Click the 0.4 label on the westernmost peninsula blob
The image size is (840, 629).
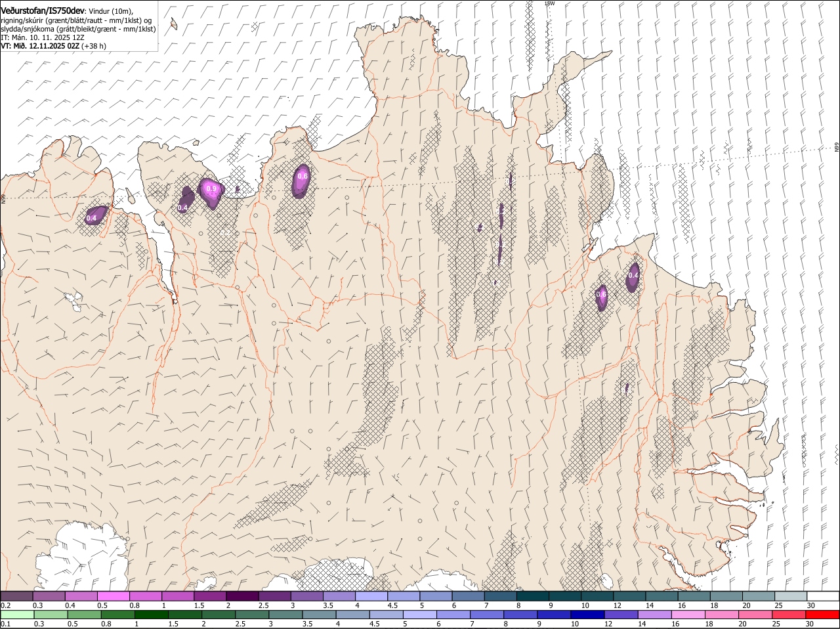point(92,218)
